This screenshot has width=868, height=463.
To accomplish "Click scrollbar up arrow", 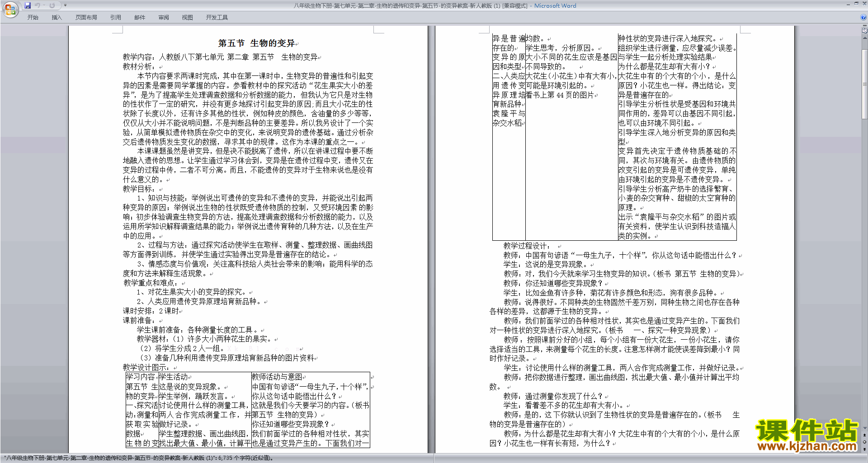I will [865, 37].
